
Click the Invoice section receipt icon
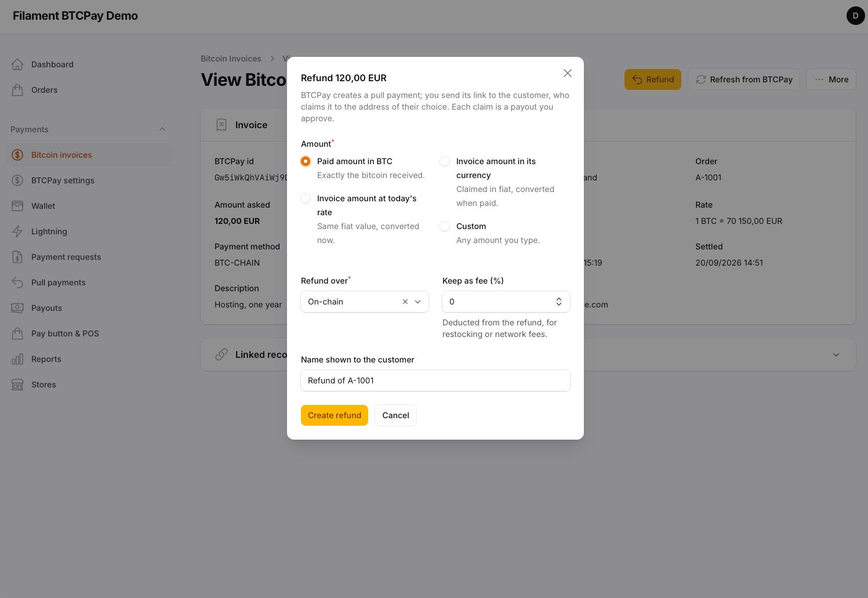click(221, 125)
